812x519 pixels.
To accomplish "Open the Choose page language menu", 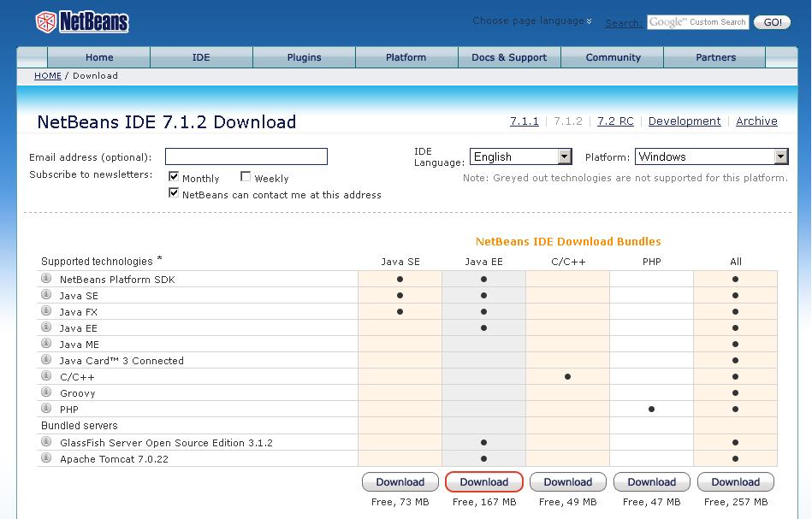I will tap(531, 21).
